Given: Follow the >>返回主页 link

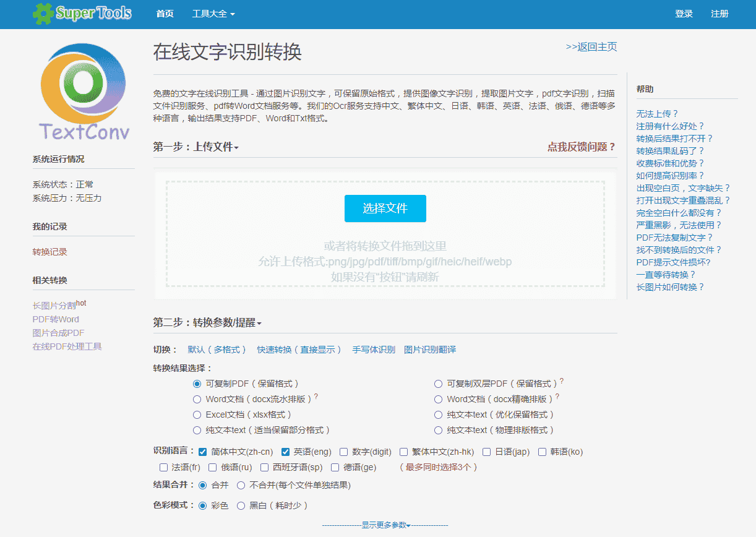Looking at the screenshot, I should [591, 47].
